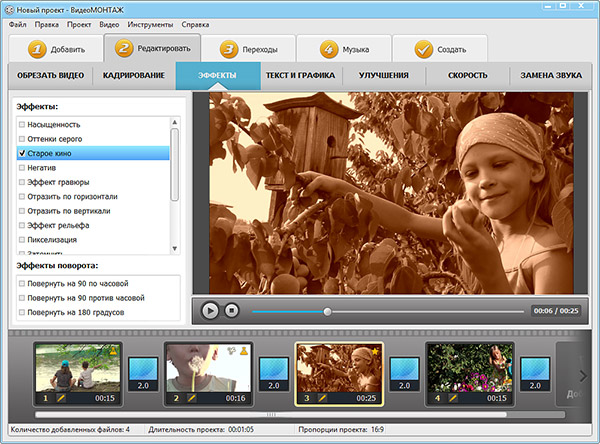
Task: Click the flask icon on clip 2 thumbnail
Action: click(244, 350)
